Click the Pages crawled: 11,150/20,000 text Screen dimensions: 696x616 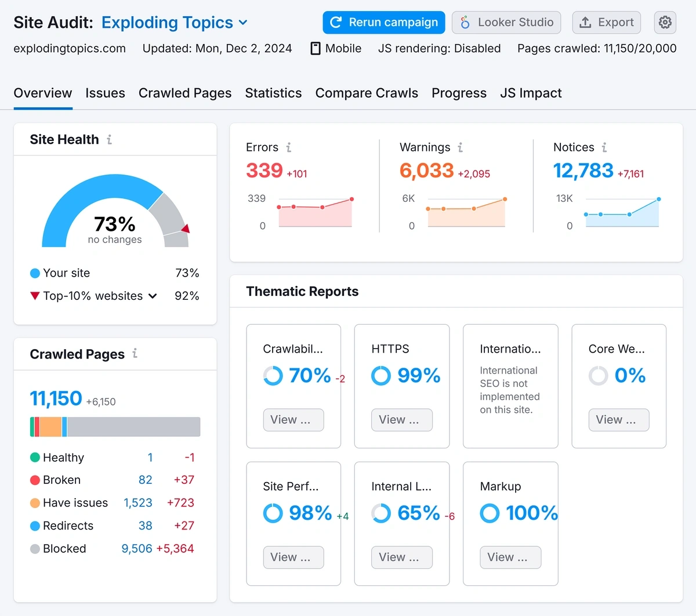pyautogui.click(x=597, y=49)
